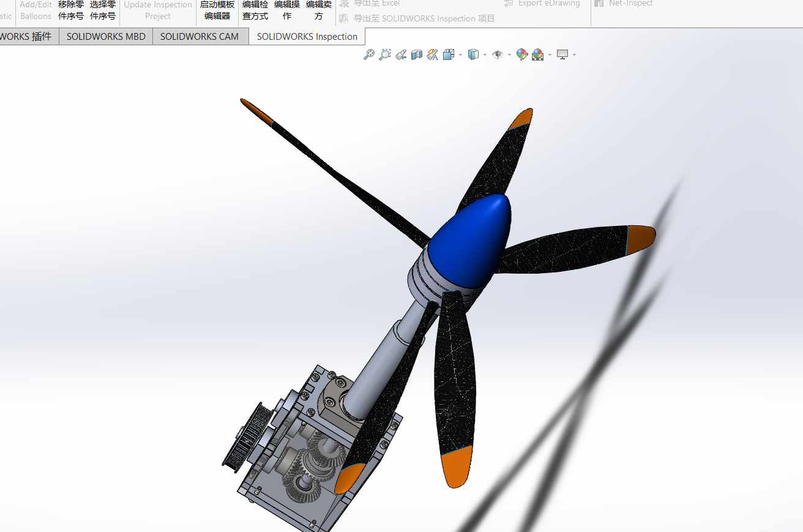Toggle the Section View tool
The width and height of the screenshot is (803, 532).
point(417,54)
